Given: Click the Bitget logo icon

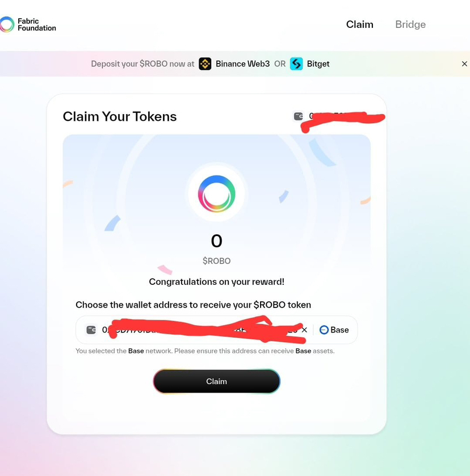Looking at the screenshot, I should click(x=296, y=64).
